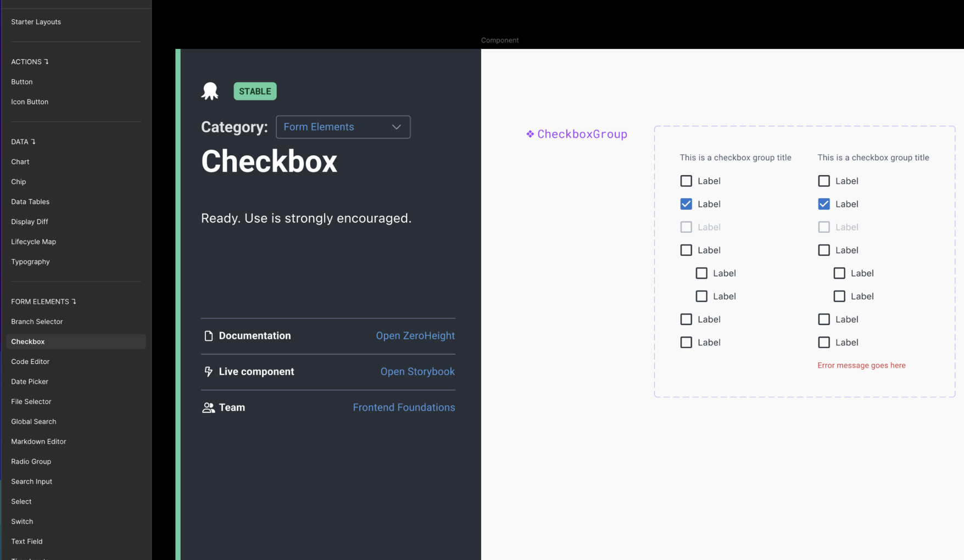964x560 pixels.
Task: Click 'Ready. Use is strongly encouraged.' text
Action: (x=306, y=219)
